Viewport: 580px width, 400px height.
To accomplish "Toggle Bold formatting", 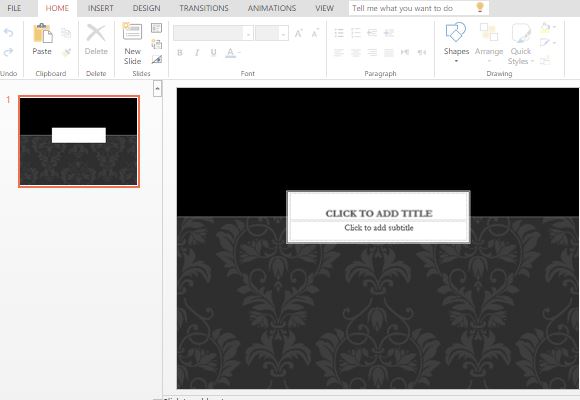I will (180, 53).
